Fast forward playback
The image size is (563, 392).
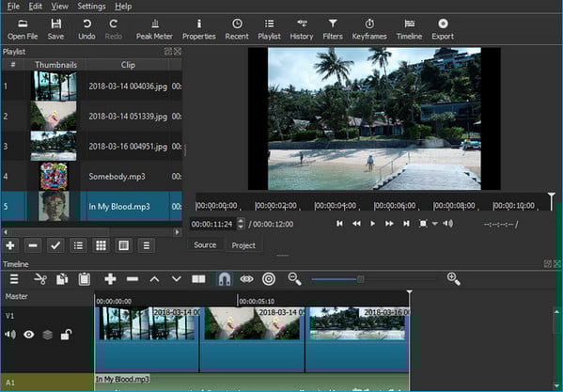pos(389,224)
